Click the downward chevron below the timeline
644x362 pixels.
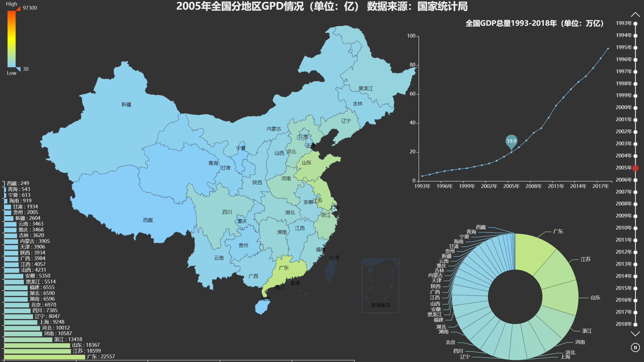(x=635, y=334)
